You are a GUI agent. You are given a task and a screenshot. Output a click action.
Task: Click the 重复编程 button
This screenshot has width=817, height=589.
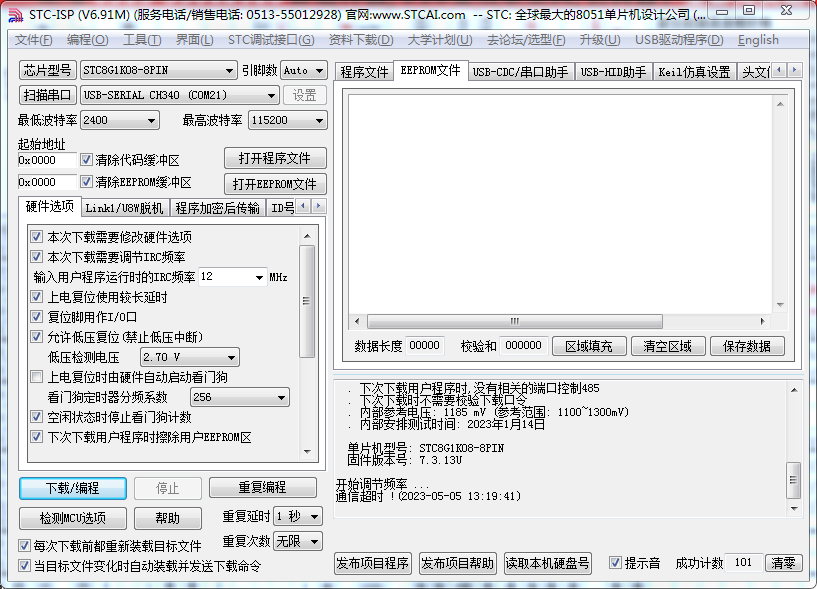(x=263, y=487)
